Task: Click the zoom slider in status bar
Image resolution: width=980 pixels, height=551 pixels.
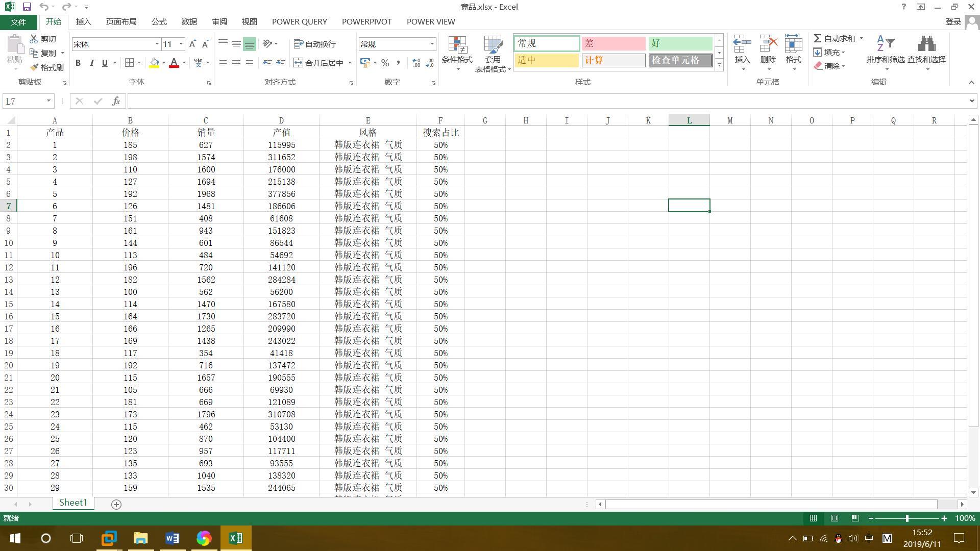Action: click(907, 518)
